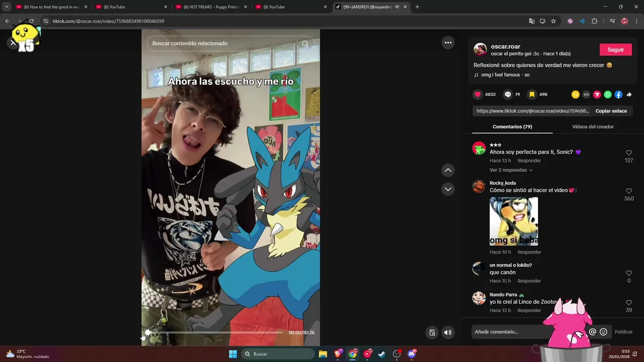Close the video viewer with X

point(13,43)
